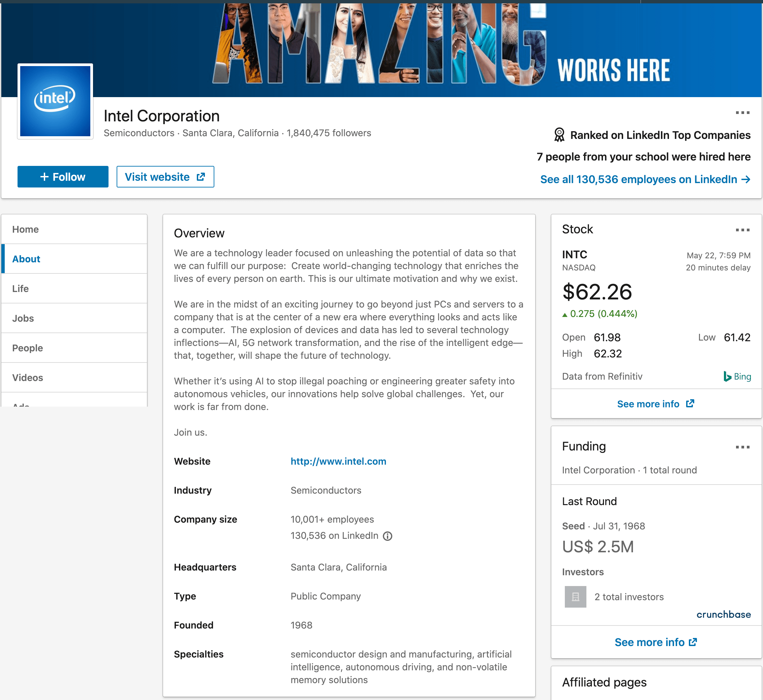Click the LinkedIn Top Companies badge icon
The image size is (763, 700).
click(x=560, y=135)
